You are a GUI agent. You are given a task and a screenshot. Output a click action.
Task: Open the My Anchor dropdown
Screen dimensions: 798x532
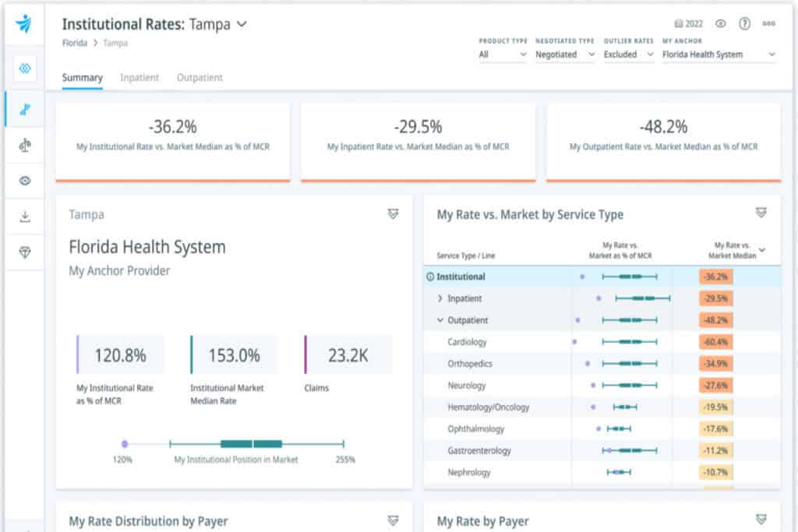[x=718, y=55]
